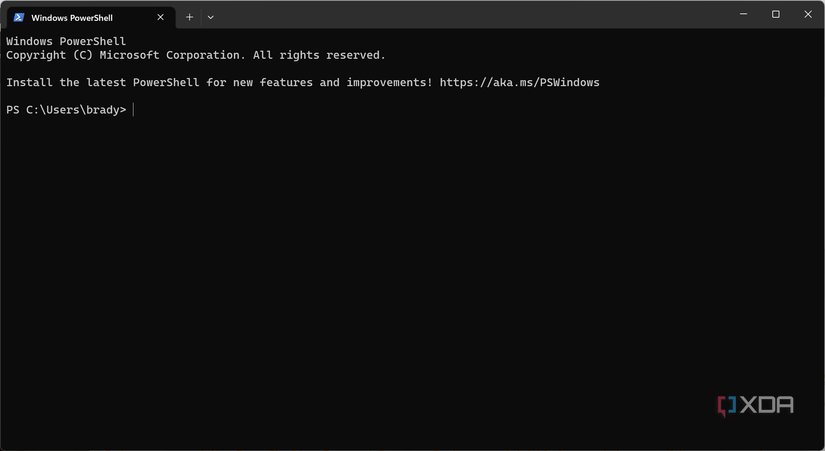Open the https://aka.ms/PSWindows link
Viewport: 825px width, 451px height.
pyautogui.click(x=519, y=83)
